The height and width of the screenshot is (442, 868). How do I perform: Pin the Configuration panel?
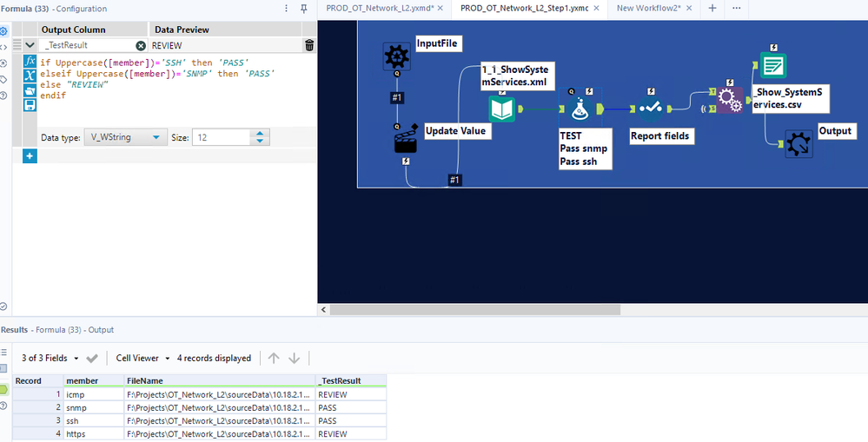tap(304, 9)
